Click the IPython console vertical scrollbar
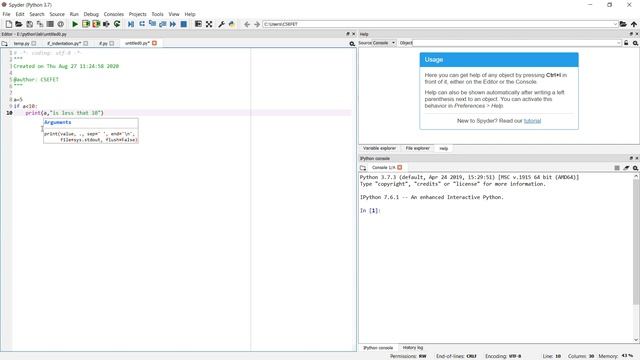 (x=636, y=241)
